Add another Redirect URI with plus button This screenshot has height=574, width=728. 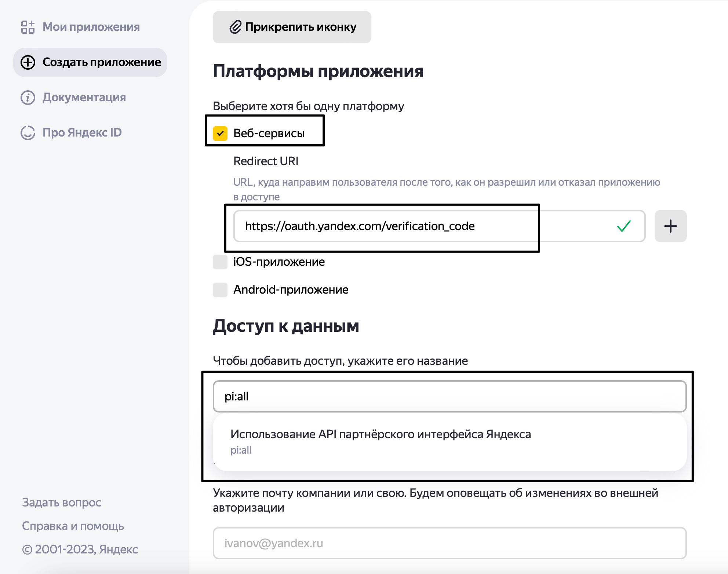click(x=670, y=226)
